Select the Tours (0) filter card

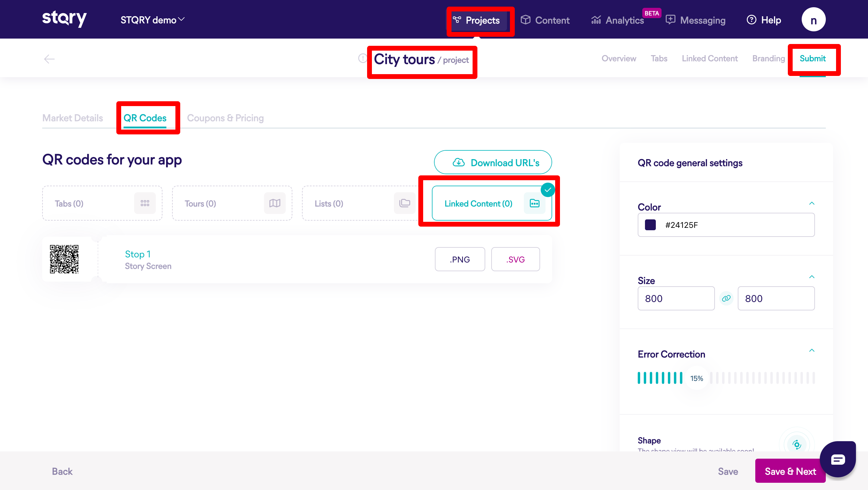click(x=232, y=203)
